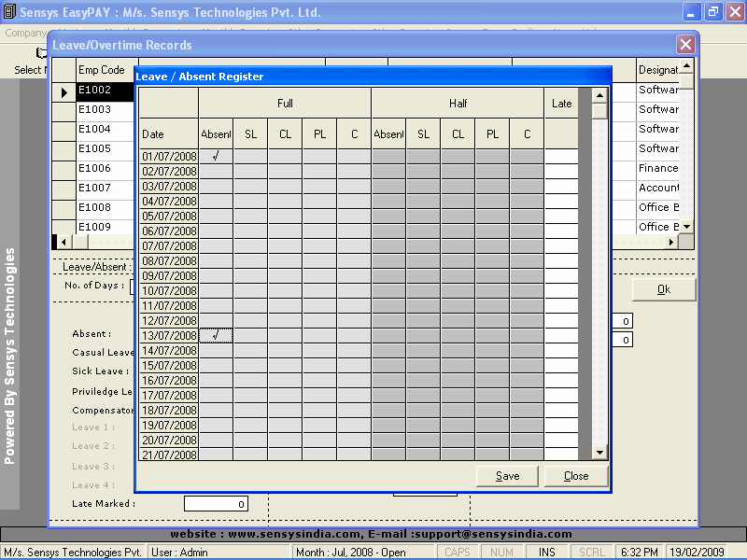The width and height of the screenshot is (747, 560).
Task: Click the register vertical scrollbar thumb
Action: tap(599, 111)
